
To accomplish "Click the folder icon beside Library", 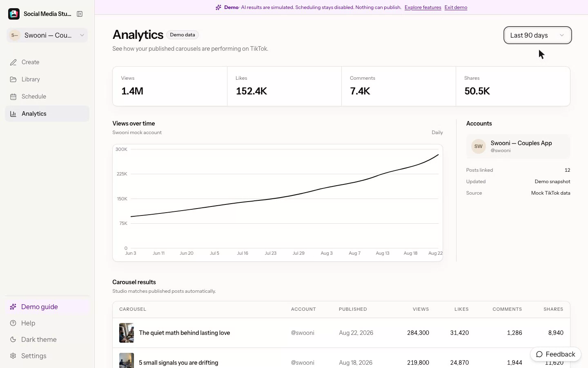I will click(13, 79).
